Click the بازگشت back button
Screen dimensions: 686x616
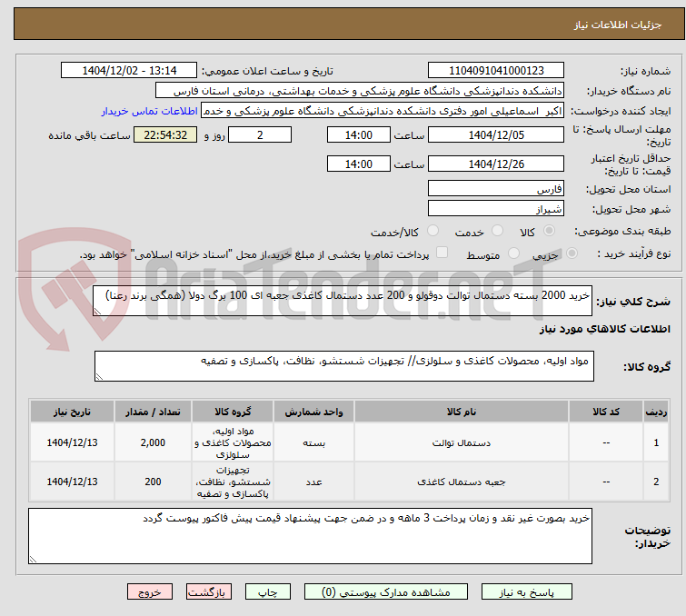209,592
